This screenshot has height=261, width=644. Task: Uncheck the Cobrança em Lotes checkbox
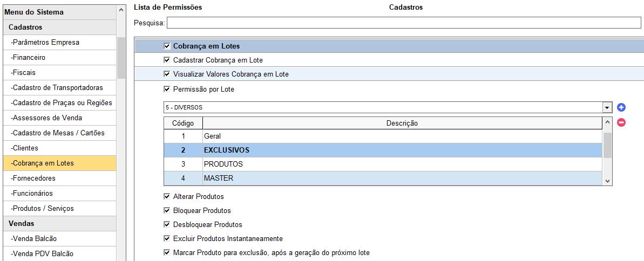click(167, 46)
